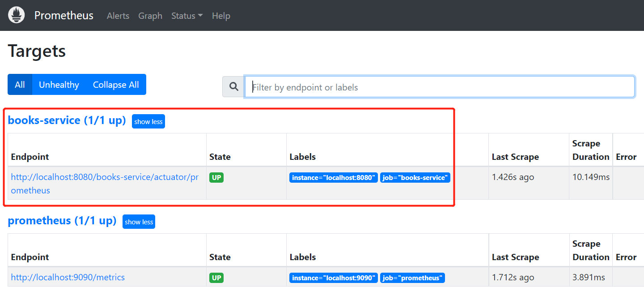This screenshot has width=644, height=287.
Task: Click the UP state badge for prometheus
Action: (x=216, y=278)
